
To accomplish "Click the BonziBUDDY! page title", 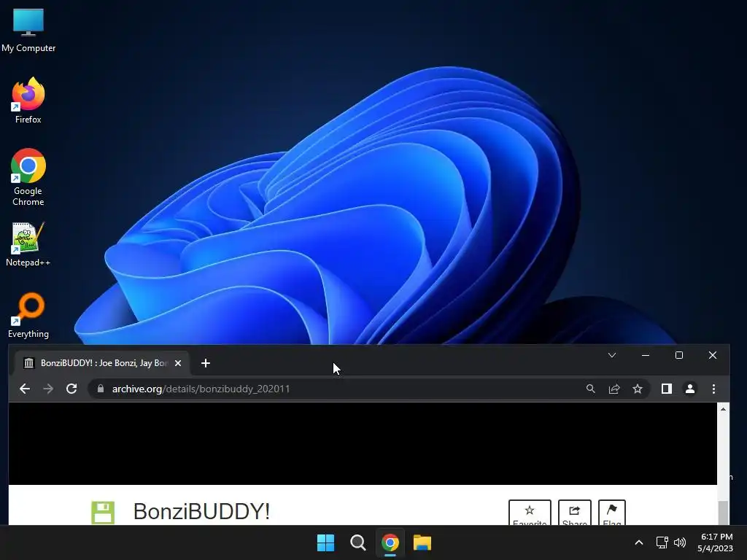I will point(201,511).
